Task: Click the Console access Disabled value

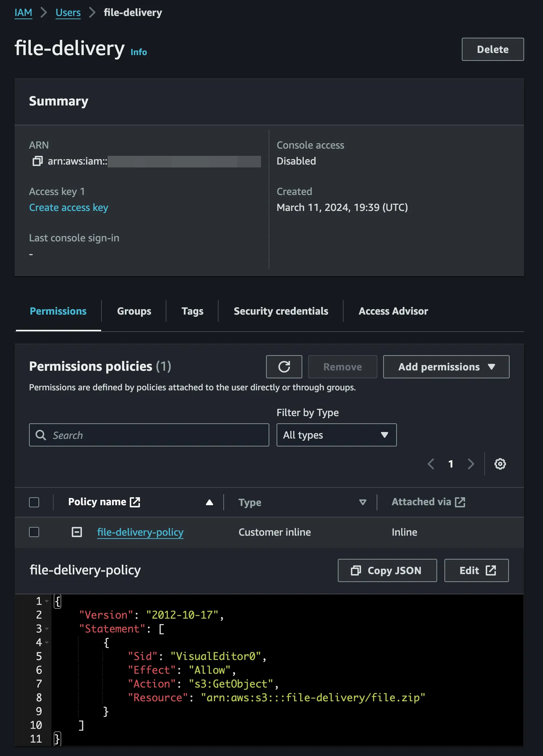Action: pyautogui.click(x=296, y=161)
